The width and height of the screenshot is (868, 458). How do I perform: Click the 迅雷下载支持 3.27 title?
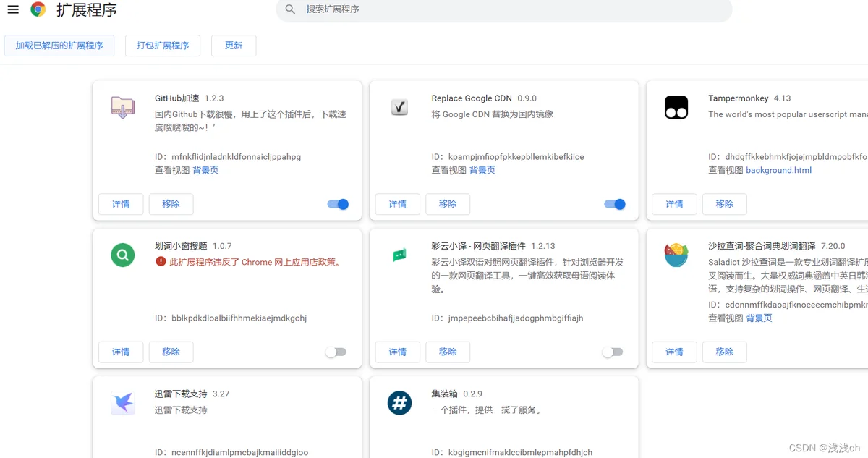pos(192,394)
